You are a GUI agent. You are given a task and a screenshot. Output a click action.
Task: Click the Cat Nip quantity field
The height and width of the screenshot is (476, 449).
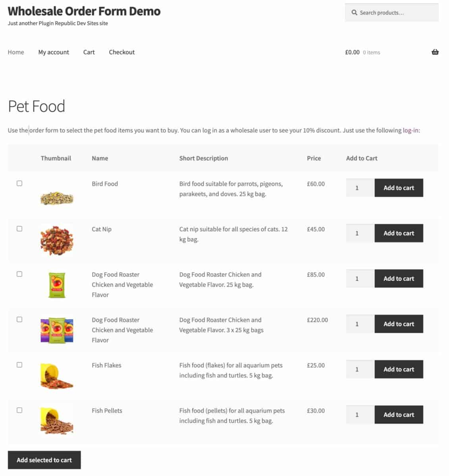click(x=359, y=233)
